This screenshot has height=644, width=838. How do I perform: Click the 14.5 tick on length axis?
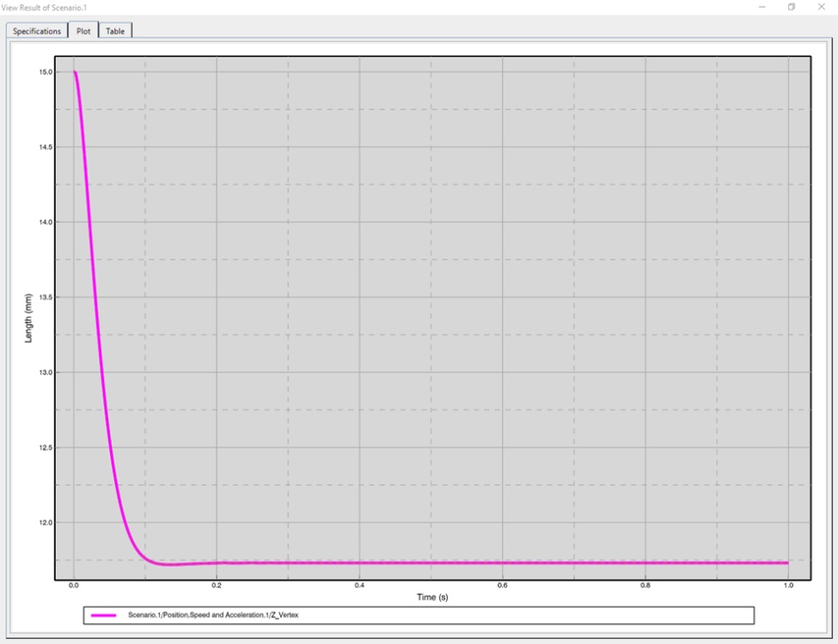(x=46, y=147)
